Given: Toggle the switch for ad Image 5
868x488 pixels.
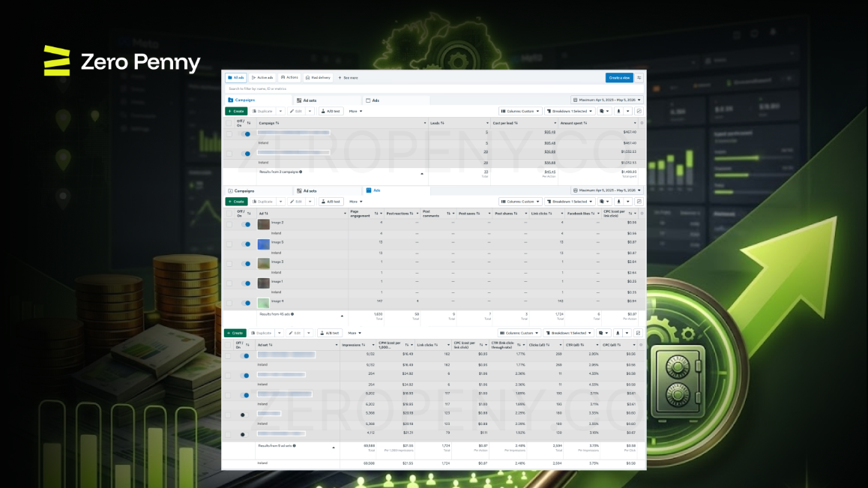Looking at the screenshot, I should click(x=246, y=244).
